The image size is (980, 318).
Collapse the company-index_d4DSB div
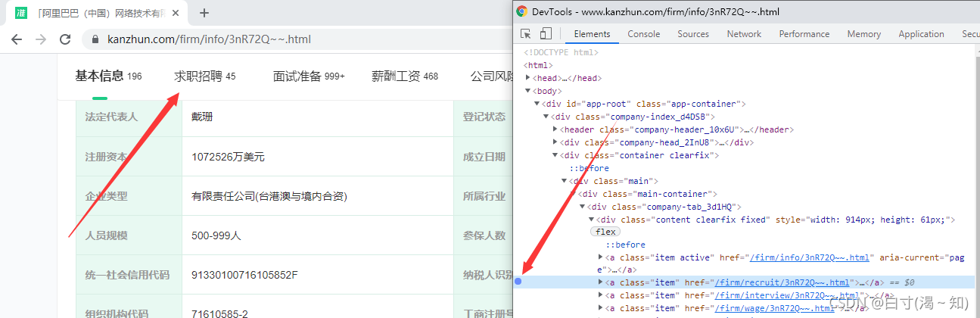pyautogui.click(x=546, y=117)
